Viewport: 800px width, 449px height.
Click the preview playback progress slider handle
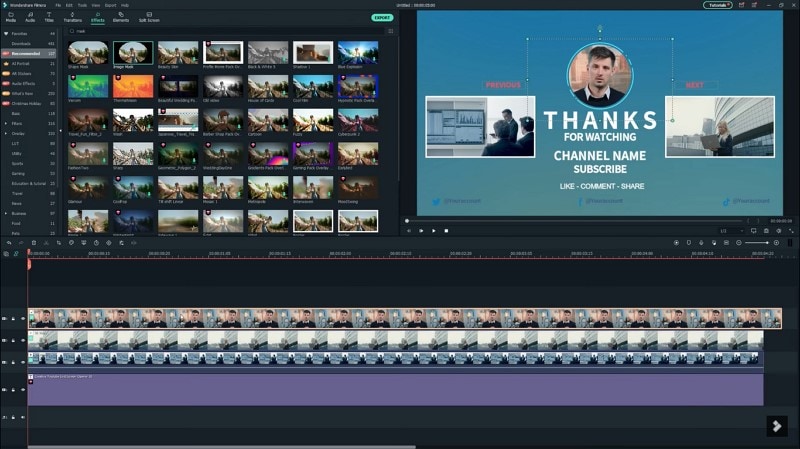(x=407, y=221)
